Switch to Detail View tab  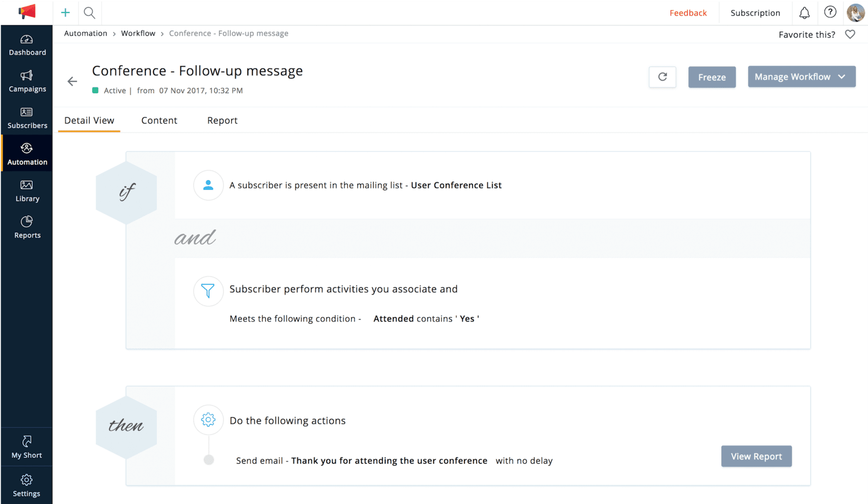pos(89,120)
